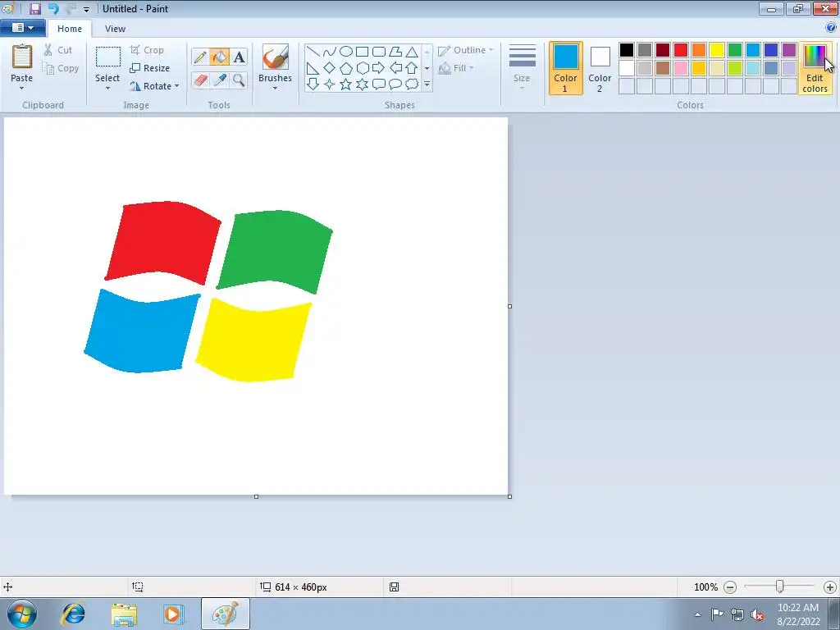Choose the Curve shape
The image size is (840, 630).
tap(330, 52)
